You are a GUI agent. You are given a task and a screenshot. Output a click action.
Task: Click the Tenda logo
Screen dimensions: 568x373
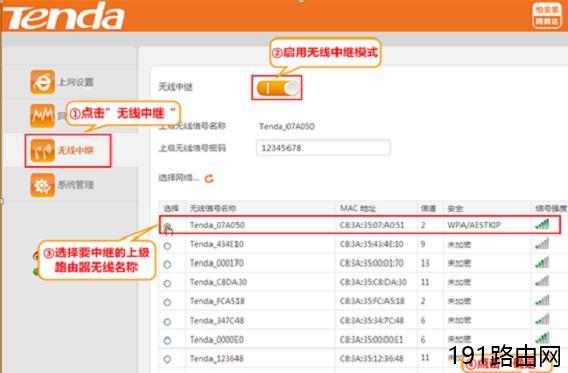[63, 16]
